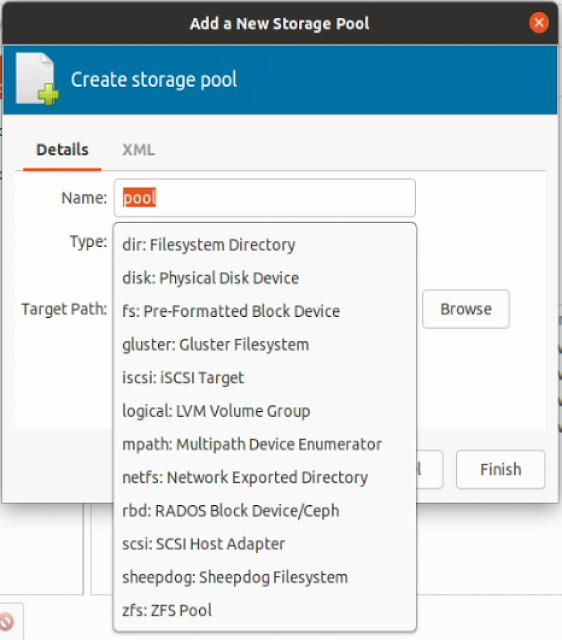
Task: Switch to the XML tab
Action: 138,149
